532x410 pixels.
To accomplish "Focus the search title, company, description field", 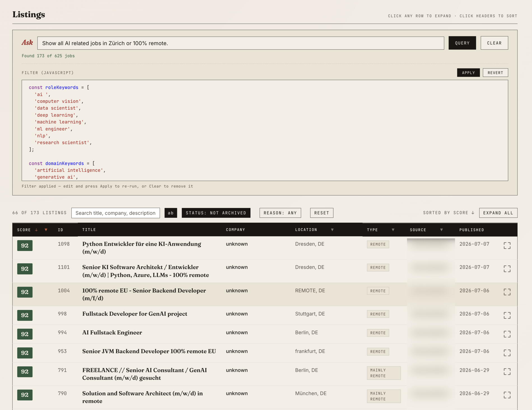I will (x=116, y=213).
